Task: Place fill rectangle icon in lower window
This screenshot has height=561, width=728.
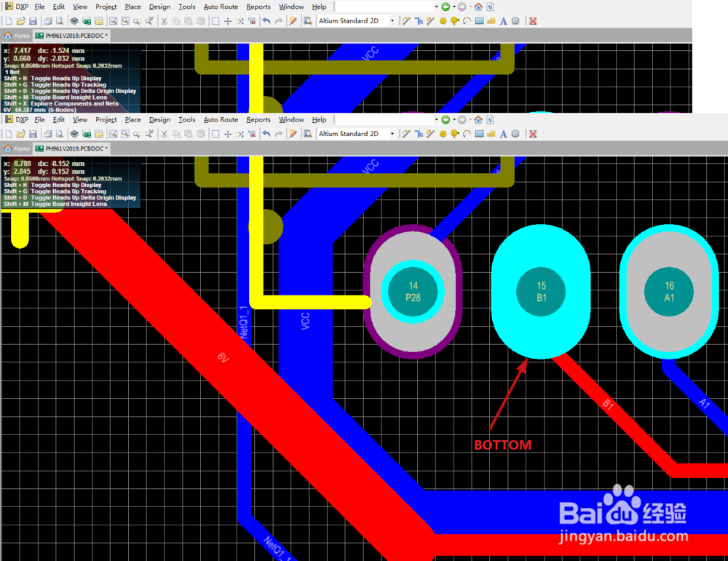Action: click(479, 134)
